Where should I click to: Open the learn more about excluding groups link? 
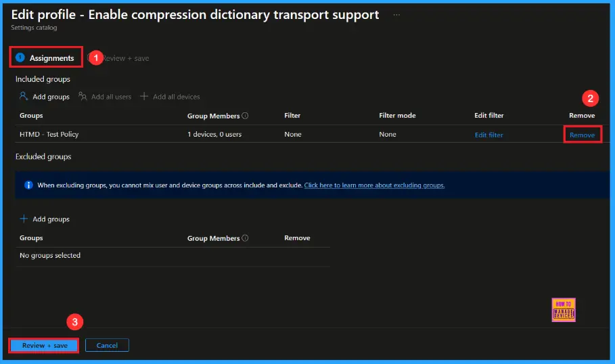[x=374, y=185]
